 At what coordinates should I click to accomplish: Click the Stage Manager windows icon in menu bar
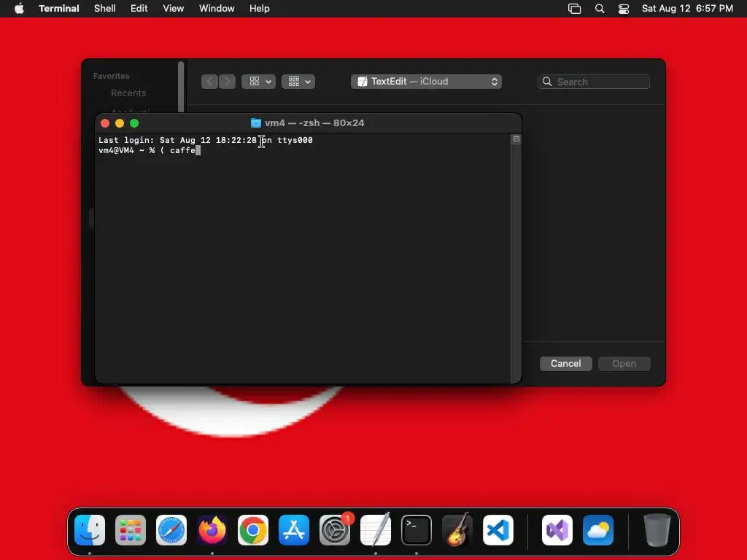(575, 9)
